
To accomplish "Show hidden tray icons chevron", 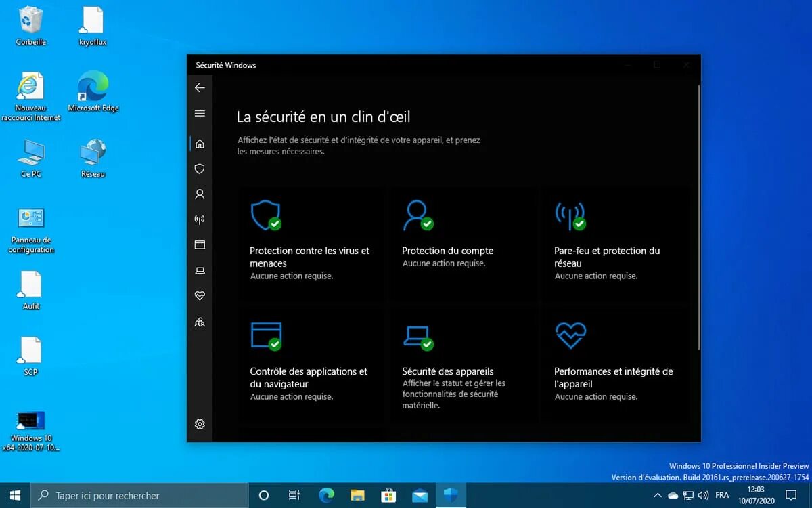I will coord(658,495).
